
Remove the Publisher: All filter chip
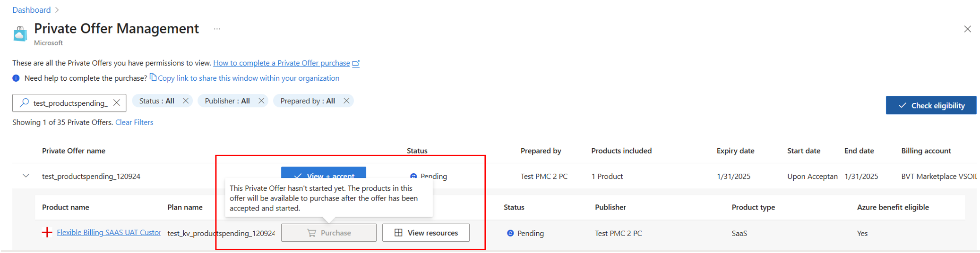tap(261, 101)
